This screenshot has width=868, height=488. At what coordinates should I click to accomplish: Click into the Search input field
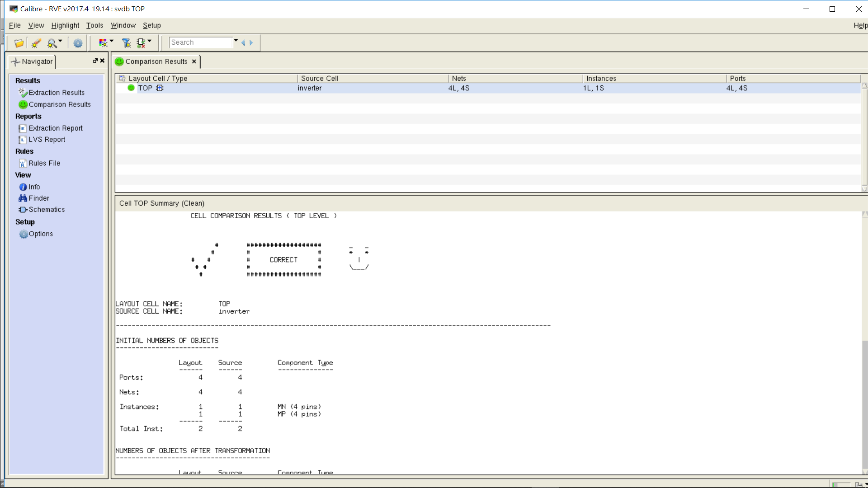coord(201,42)
